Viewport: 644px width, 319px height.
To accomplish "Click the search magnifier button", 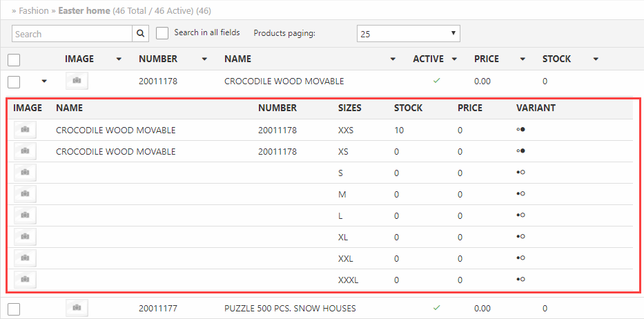I will point(141,34).
